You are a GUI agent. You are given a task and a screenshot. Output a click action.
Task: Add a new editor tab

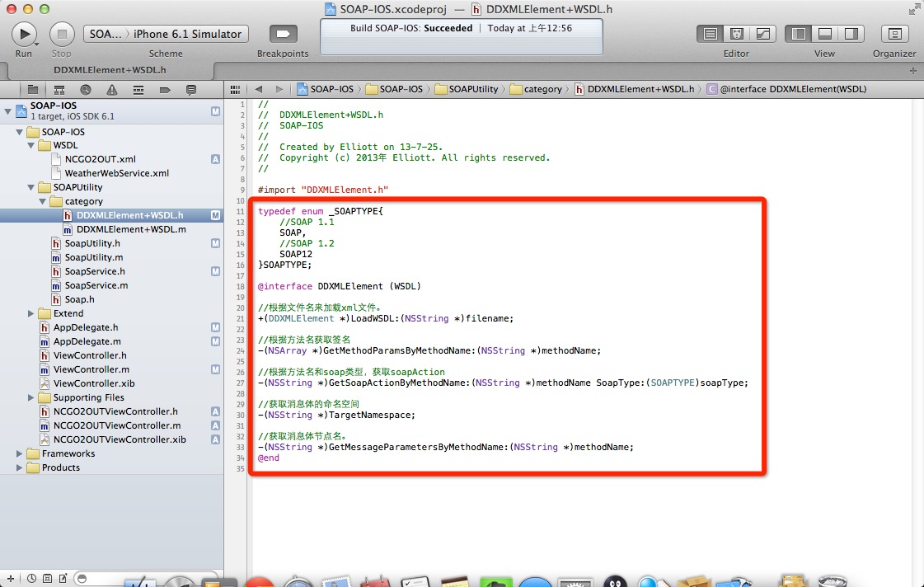coord(912,70)
